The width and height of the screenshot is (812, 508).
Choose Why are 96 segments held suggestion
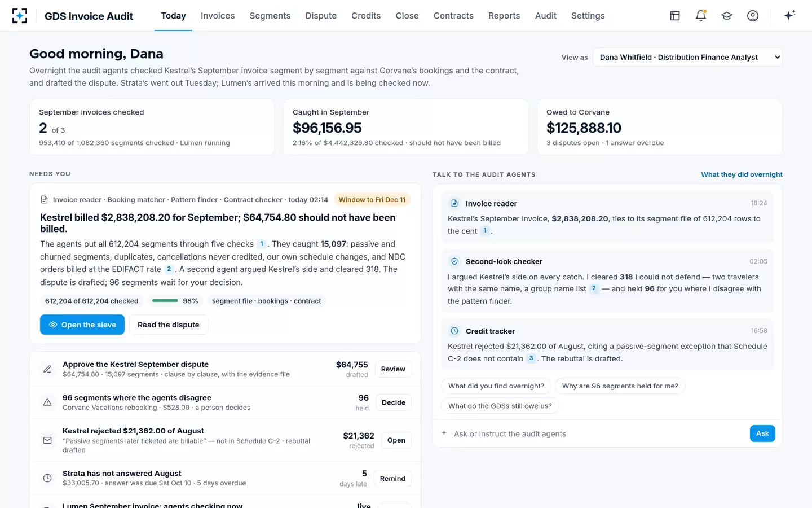point(620,386)
